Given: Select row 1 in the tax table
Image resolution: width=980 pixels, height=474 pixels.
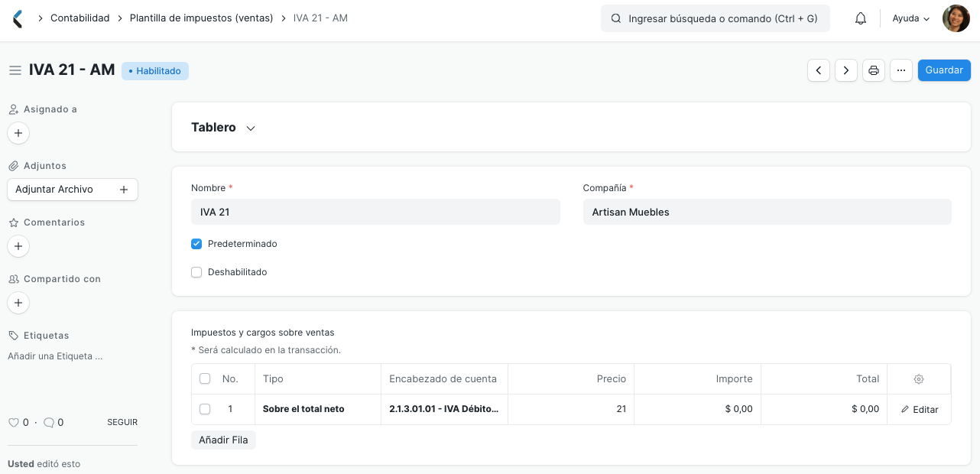Looking at the screenshot, I should pos(205,409).
